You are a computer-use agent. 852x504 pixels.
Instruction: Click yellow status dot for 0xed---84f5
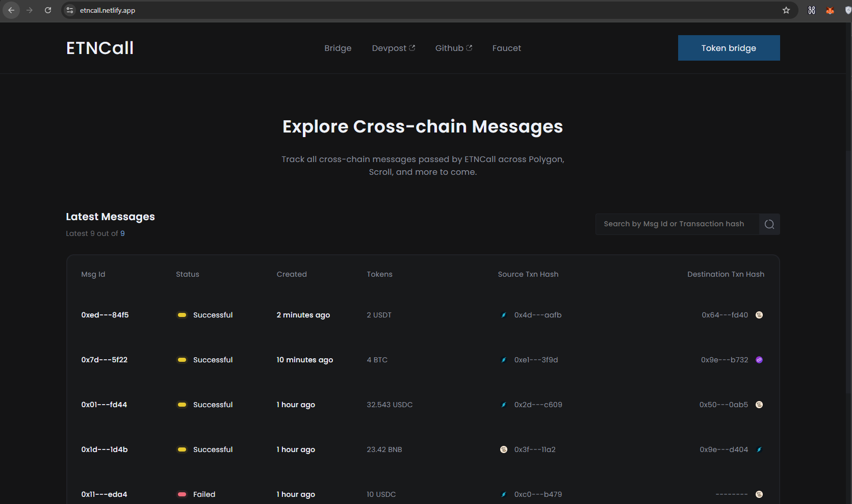coord(182,315)
